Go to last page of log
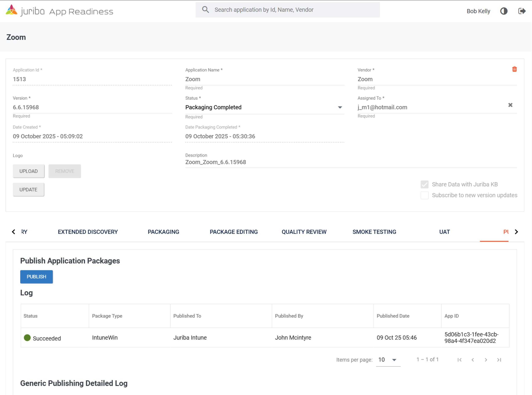Viewport: 532px width, 395px height. pos(499,360)
